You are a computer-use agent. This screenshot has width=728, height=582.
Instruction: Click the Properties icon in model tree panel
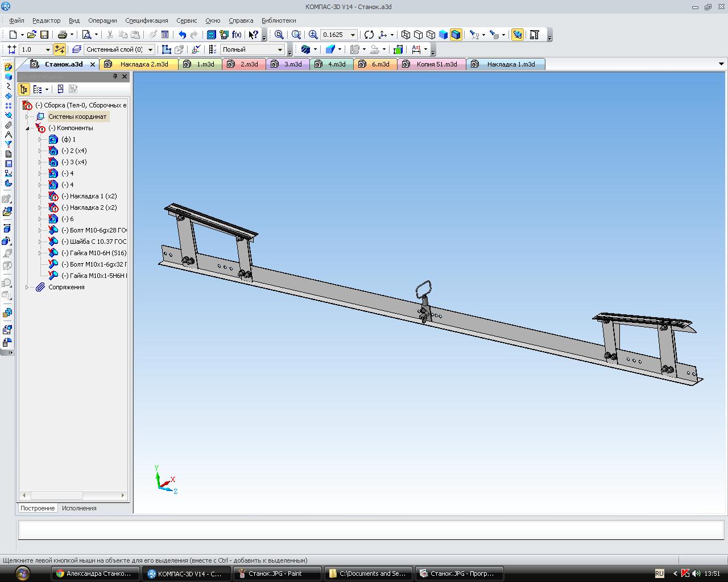(60, 89)
